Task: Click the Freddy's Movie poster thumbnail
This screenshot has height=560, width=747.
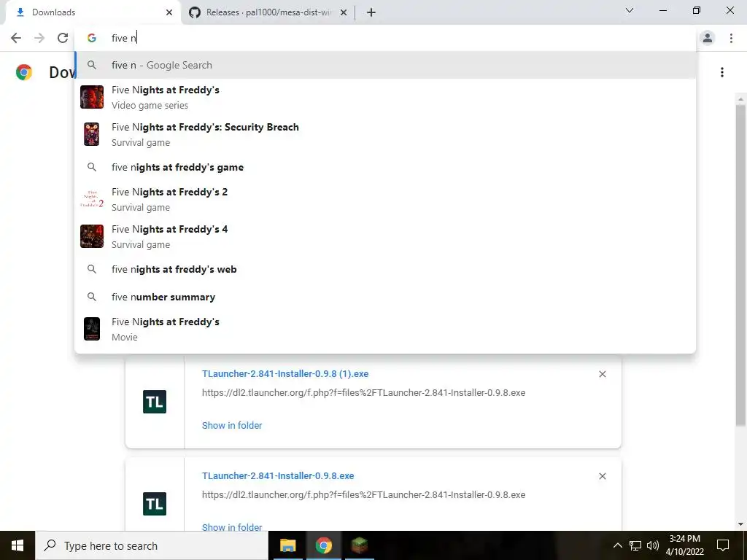Action: (x=91, y=329)
